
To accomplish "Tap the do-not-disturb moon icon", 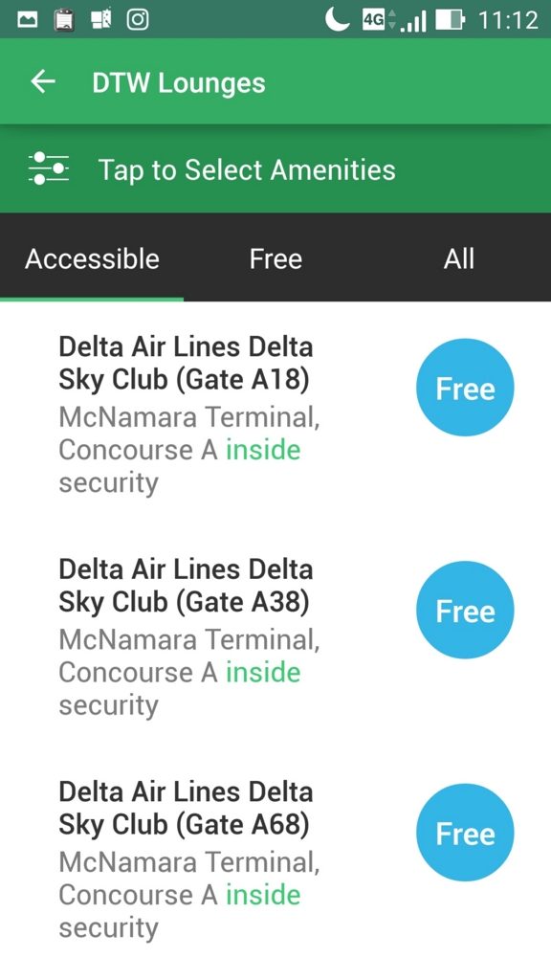I will (337, 19).
